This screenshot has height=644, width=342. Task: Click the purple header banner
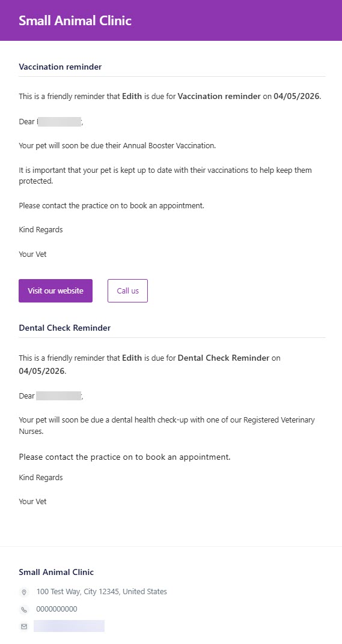click(171, 20)
